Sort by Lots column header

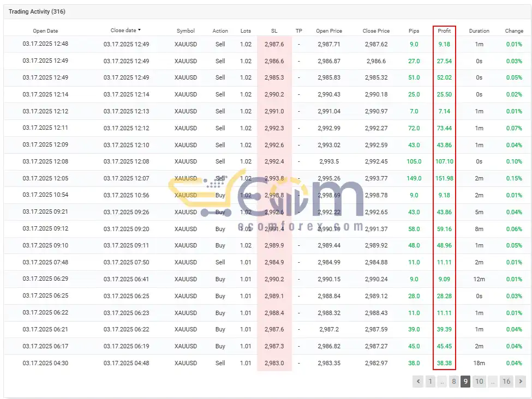click(246, 31)
